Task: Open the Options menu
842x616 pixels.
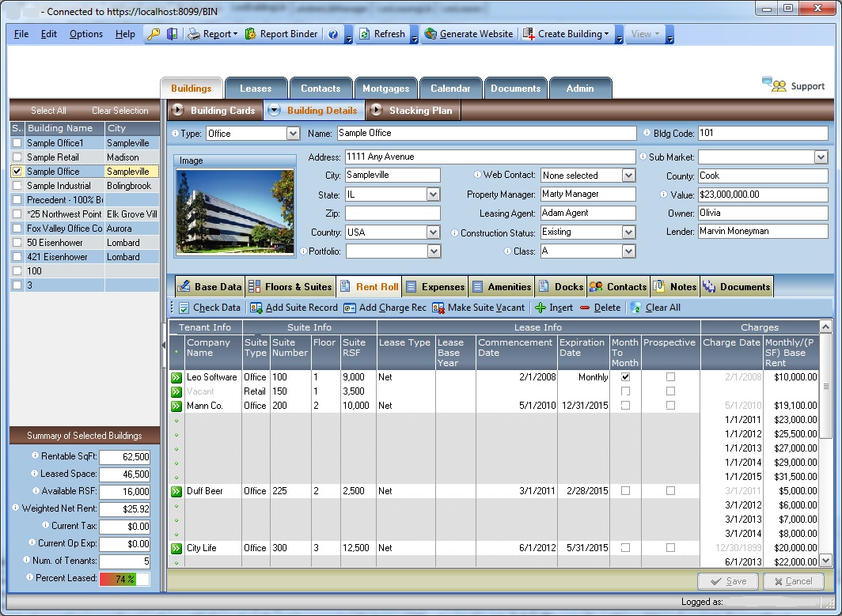Action: click(85, 34)
